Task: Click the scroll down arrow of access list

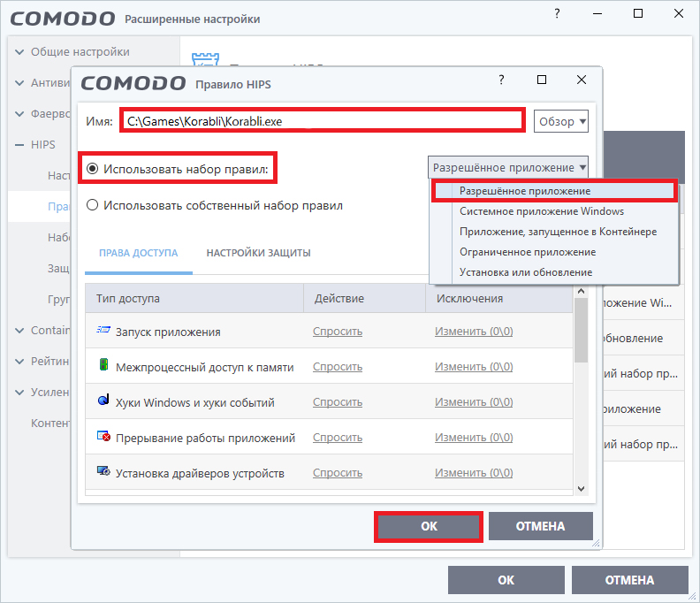Action: [581, 489]
